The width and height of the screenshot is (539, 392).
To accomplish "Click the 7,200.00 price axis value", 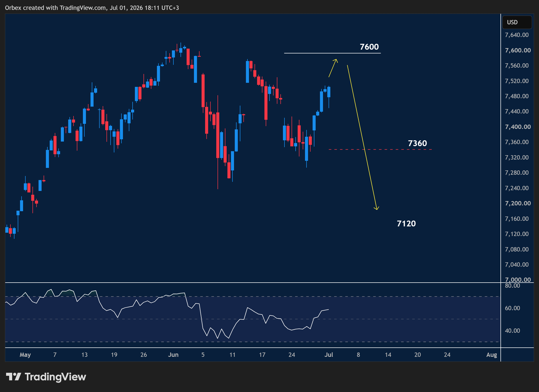I will (518, 203).
